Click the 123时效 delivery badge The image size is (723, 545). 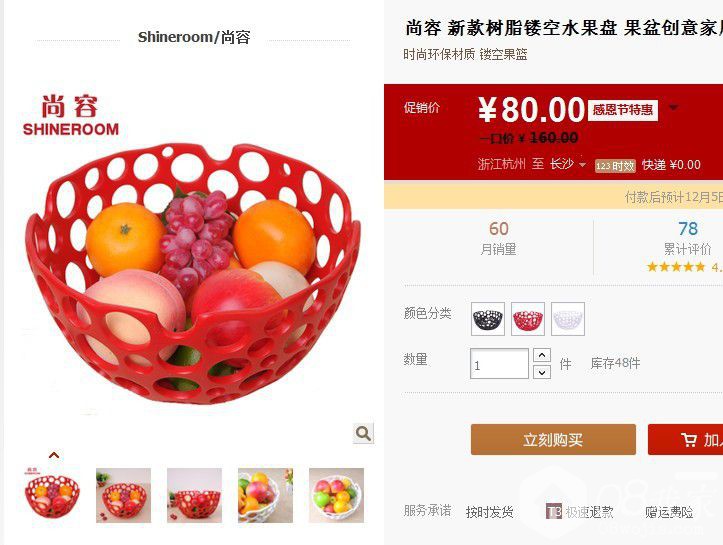click(x=615, y=166)
